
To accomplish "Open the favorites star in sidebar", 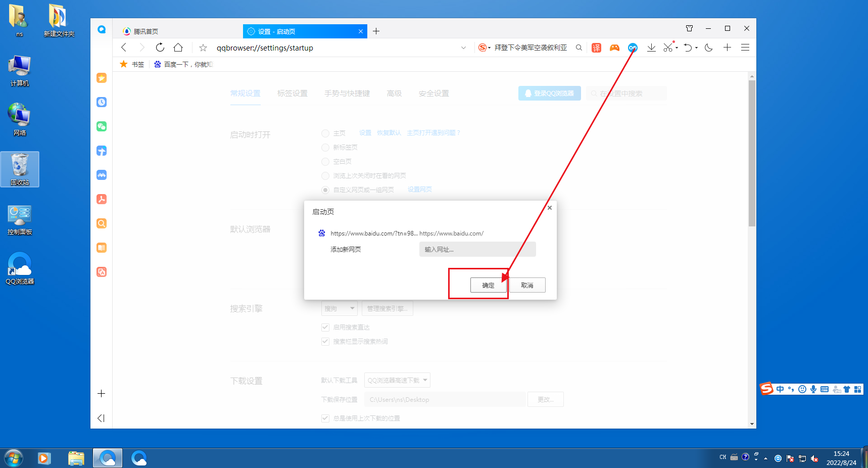I will (x=102, y=78).
